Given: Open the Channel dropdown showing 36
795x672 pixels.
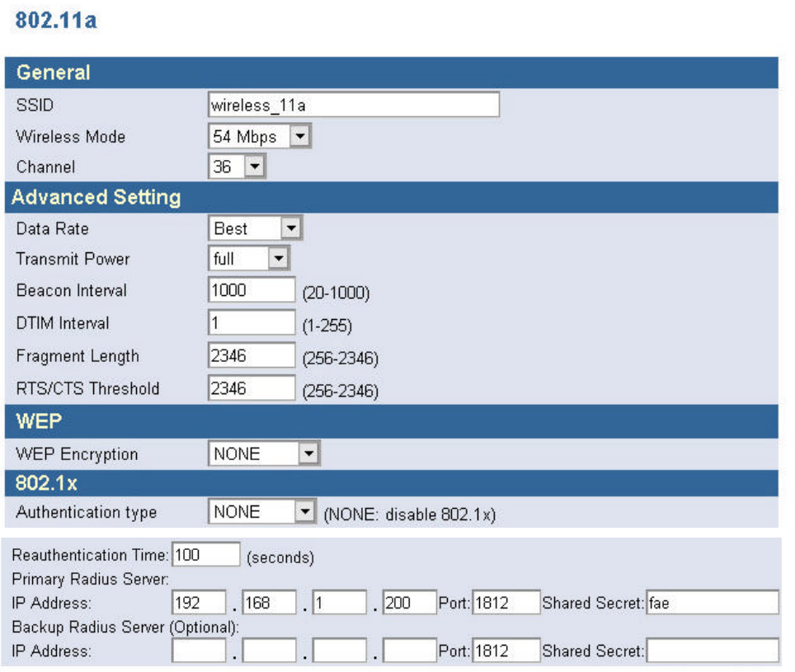Looking at the screenshot, I should pyautogui.click(x=237, y=167).
